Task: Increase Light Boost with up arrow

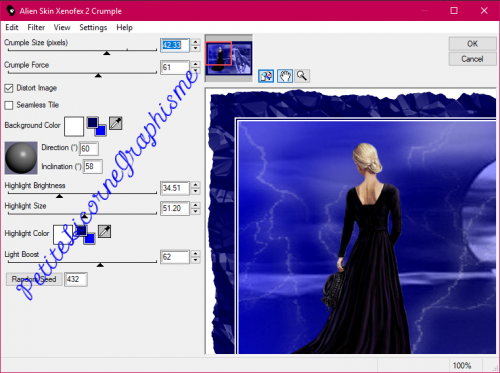Action: click(x=196, y=254)
